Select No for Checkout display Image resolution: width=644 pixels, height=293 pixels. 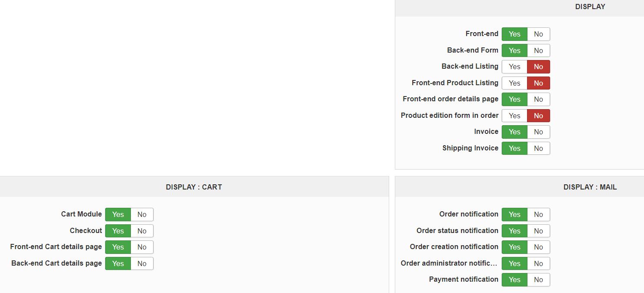(142, 231)
